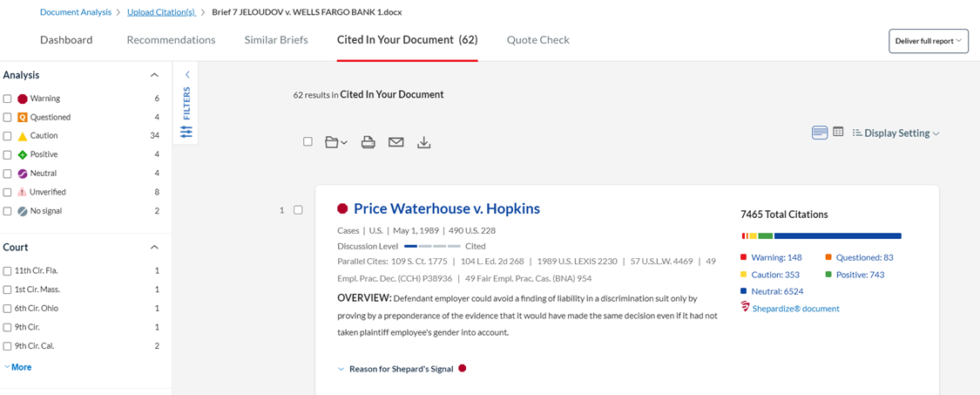This screenshot has width=980, height=395.
Task: Open the Recommendations tab
Action: (172, 40)
